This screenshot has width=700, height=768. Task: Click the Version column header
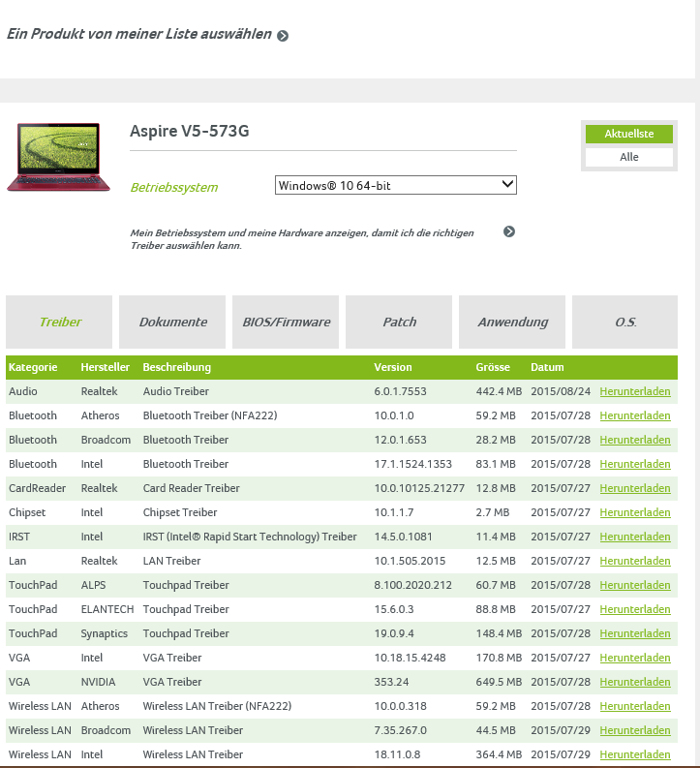(393, 367)
